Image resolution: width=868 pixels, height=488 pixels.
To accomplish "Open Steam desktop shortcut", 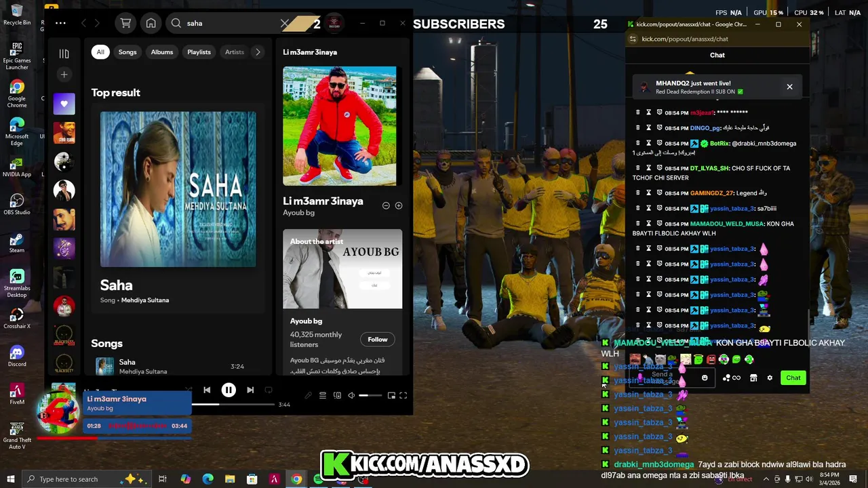I will click(x=17, y=242).
